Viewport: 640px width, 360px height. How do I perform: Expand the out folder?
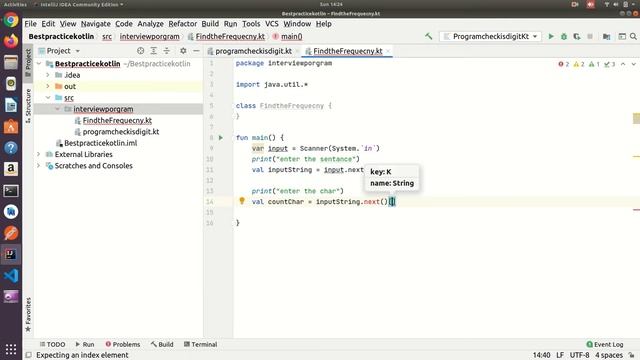pyautogui.click(x=48, y=87)
